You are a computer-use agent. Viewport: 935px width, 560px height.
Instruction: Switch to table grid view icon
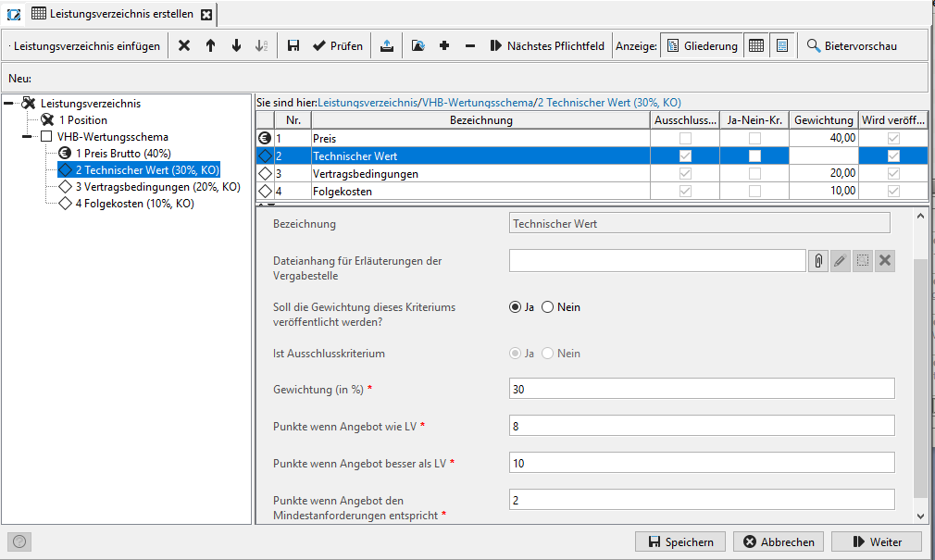tap(756, 45)
